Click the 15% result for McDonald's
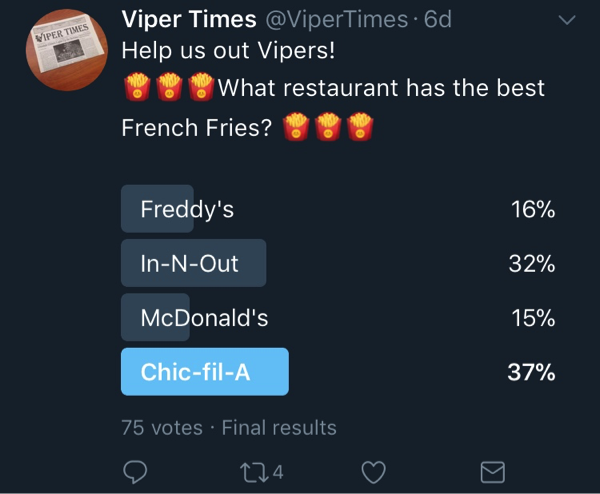Screen dimensions: 600x494 point(533,318)
